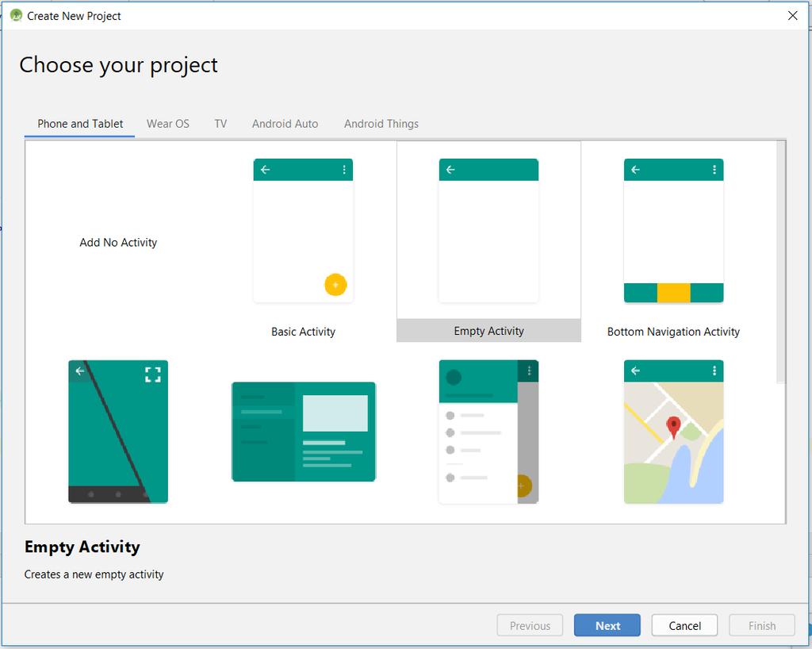Image resolution: width=812 pixels, height=649 pixels.
Task: Open the Android Auto tab
Action: point(285,124)
